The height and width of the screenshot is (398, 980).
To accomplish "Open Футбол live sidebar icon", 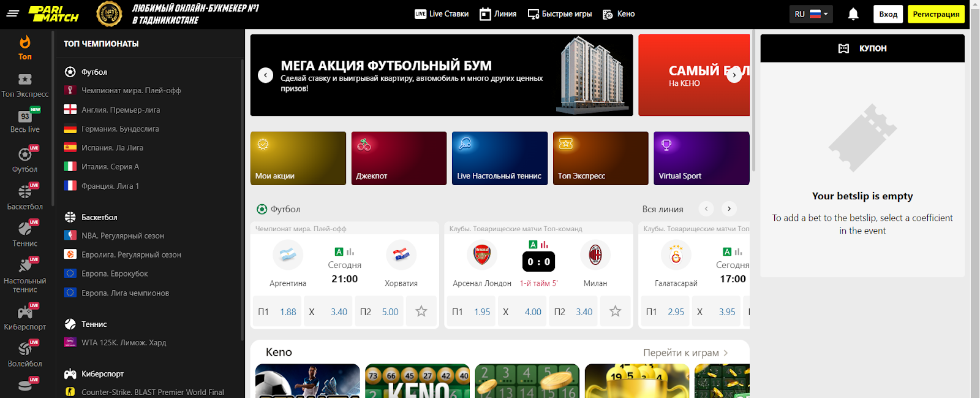I will pos(25,154).
